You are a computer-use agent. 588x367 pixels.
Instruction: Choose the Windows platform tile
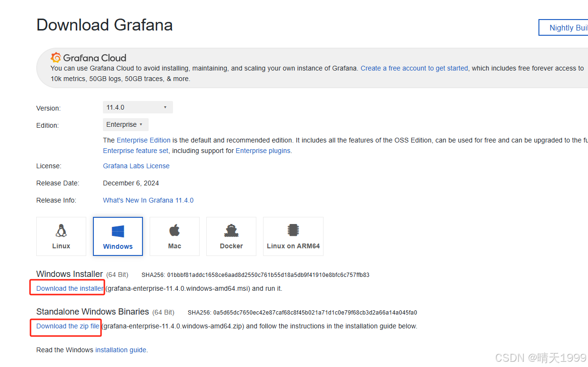click(x=118, y=236)
